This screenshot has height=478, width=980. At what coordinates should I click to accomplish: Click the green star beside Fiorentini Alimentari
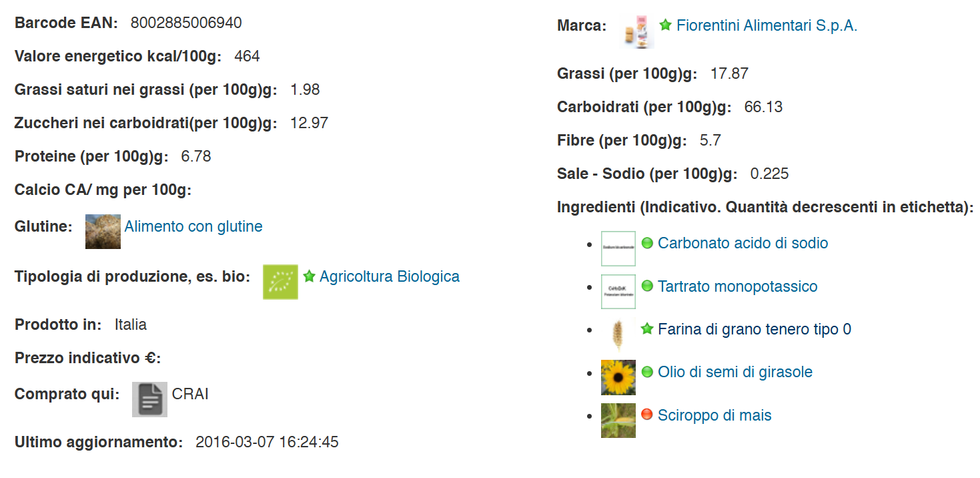665,25
